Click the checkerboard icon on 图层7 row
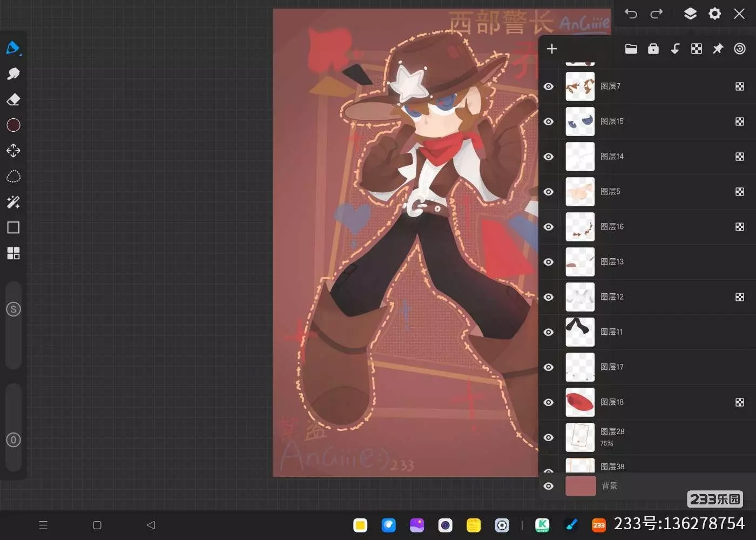This screenshot has height=540, width=756. point(740,86)
